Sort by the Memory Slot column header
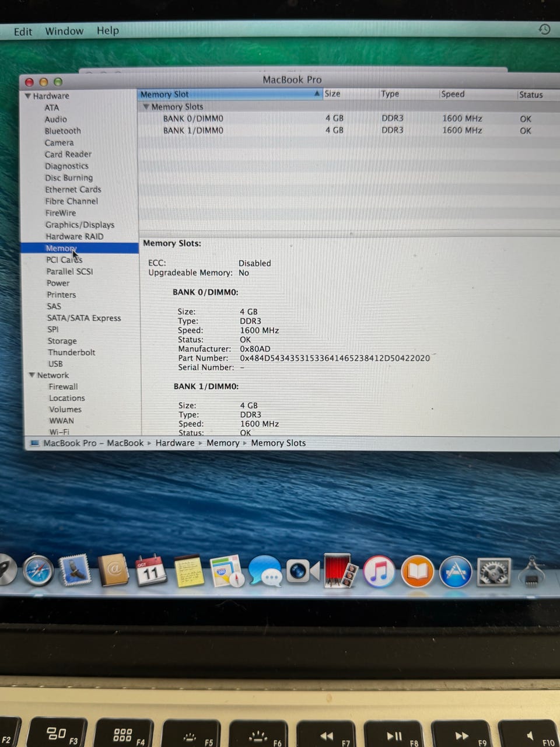This screenshot has height=747, width=560. pyautogui.click(x=228, y=94)
